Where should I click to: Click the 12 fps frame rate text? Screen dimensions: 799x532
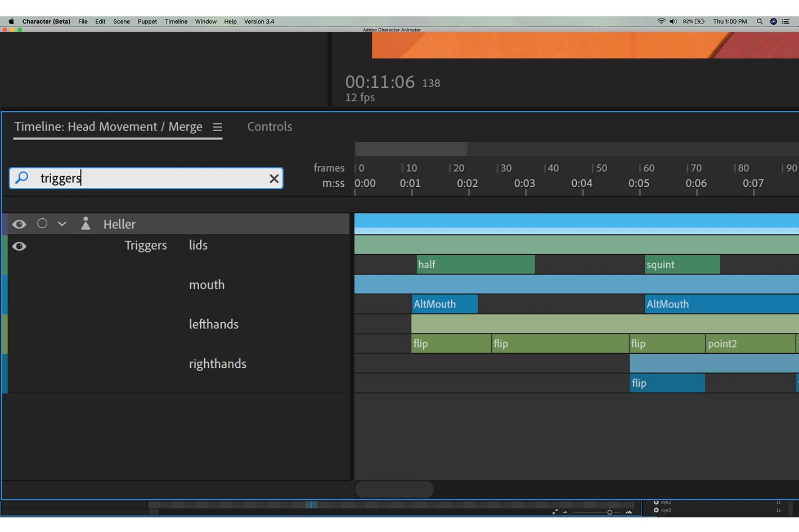coord(360,97)
